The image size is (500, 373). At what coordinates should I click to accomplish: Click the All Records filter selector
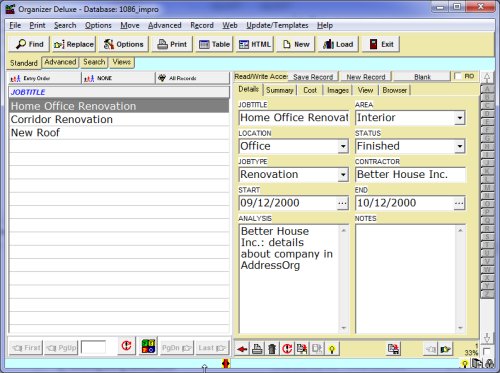pyautogui.click(x=193, y=78)
